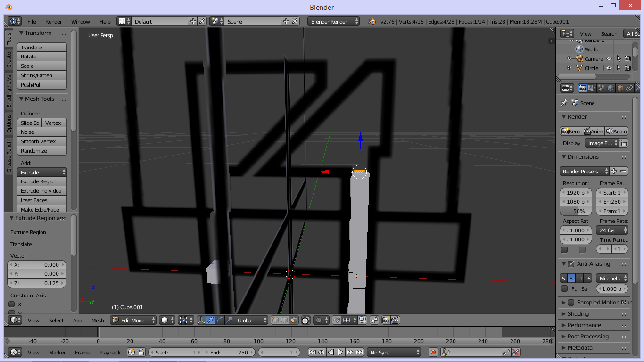The height and width of the screenshot is (362, 644).
Task: Select 8 anti-aliasing samples
Action: [571, 279]
